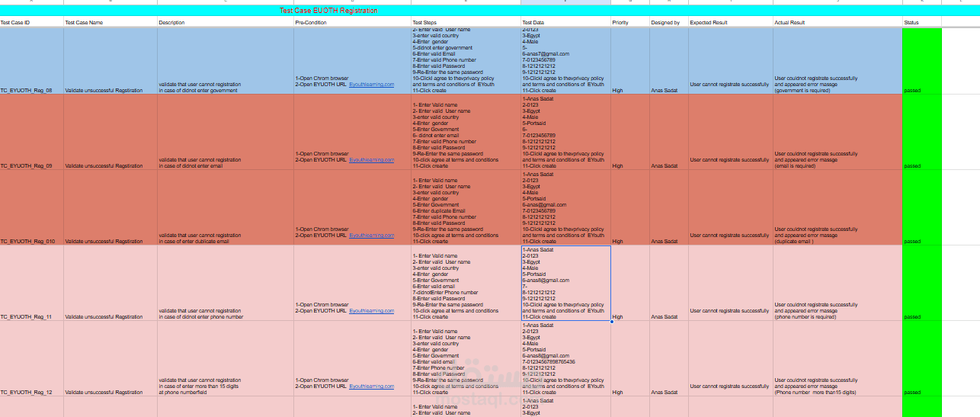
Task: Follow Eyouthlearning.com link in the TC_EYUOTH_Reg_010 row
Action: tap(372, 236)
